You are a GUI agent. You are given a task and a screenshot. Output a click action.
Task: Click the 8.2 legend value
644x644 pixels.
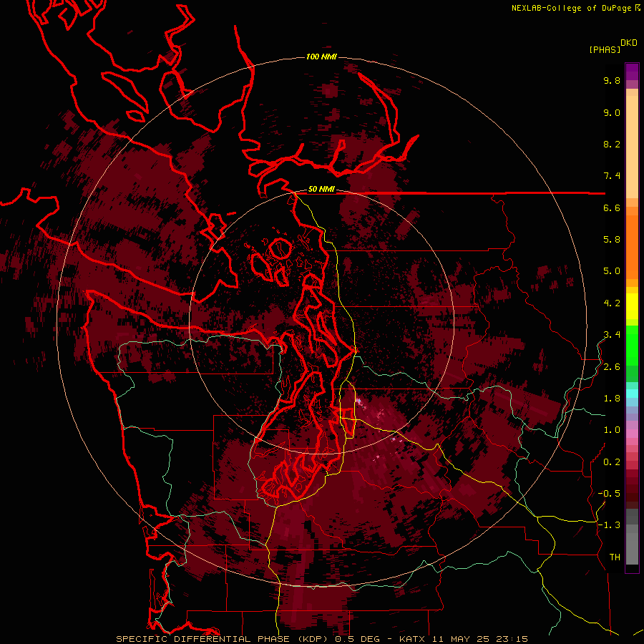click(x=612, y=144)
